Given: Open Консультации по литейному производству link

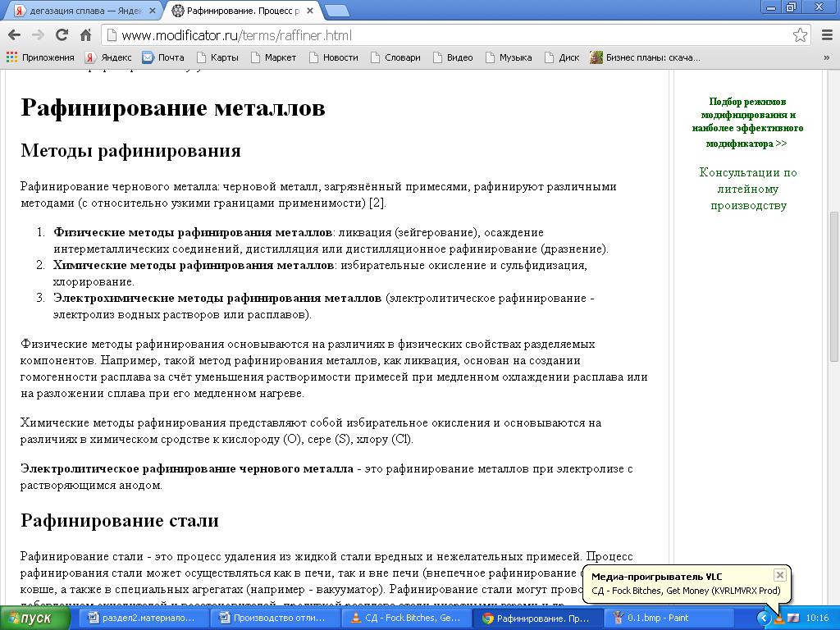Looking at the screenshot, I should pos(748,189).
